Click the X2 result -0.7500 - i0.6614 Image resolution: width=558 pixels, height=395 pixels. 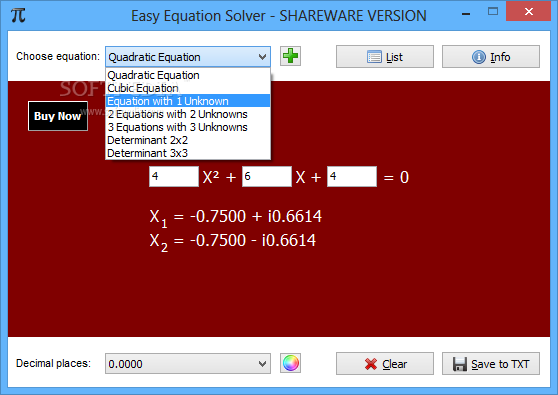233,242
